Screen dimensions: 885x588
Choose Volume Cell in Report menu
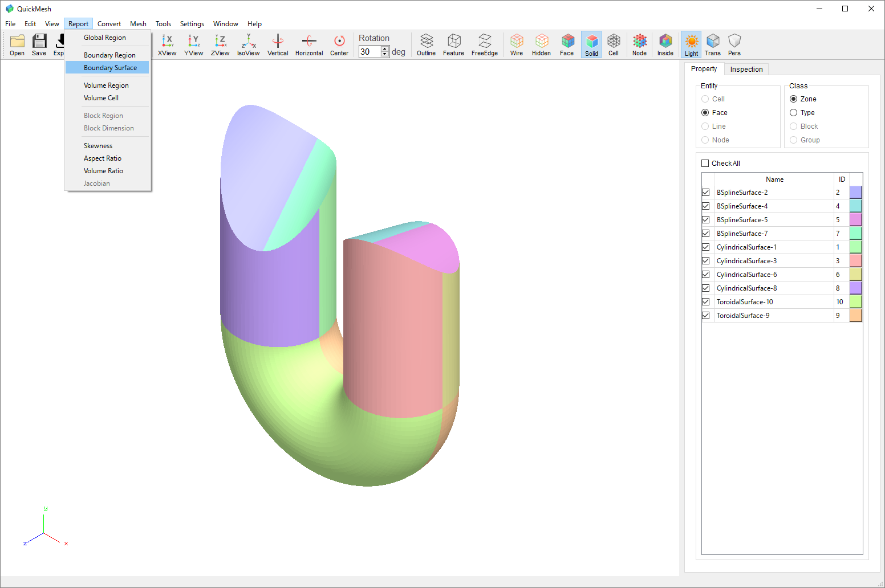click(x=107, y=98)
